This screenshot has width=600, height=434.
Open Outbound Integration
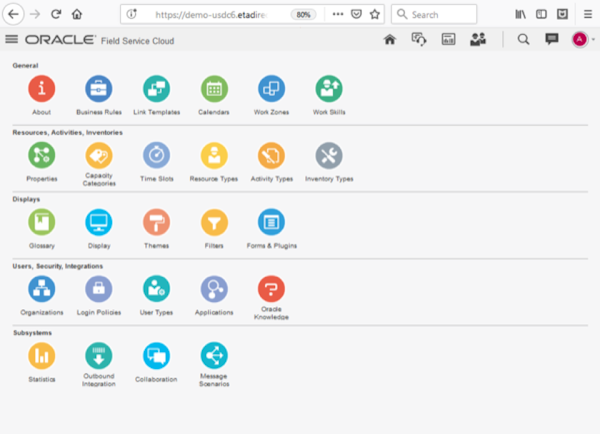pyautogui.click(x=99, y=356)
